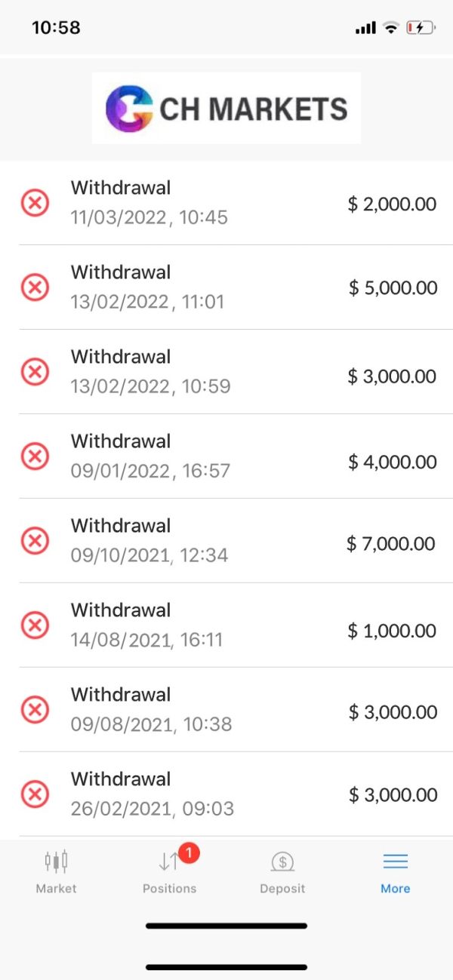453x980 pixels.
Task: Open the $ 2,000.00 withdrawal entry
Action: [392, 204]
